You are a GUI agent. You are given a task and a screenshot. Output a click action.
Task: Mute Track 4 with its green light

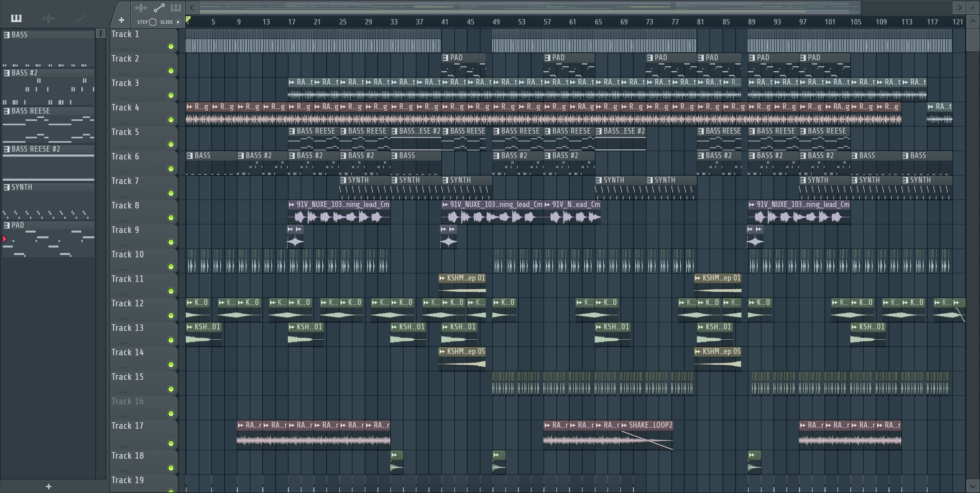pos(171,120)
